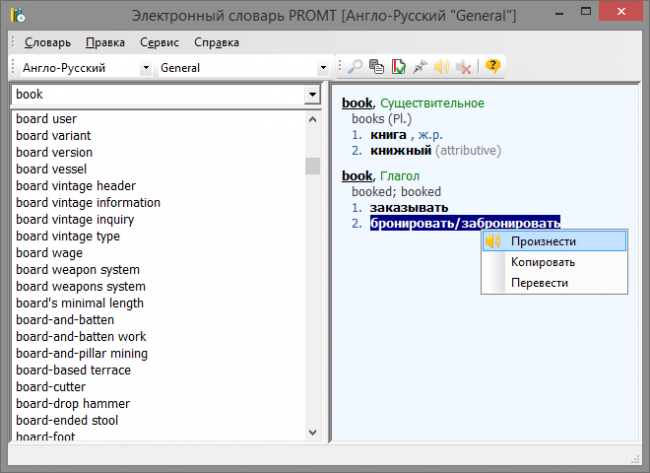Viewport: 650px width, 473px height.
Task: Expand the Англо-Русский language direction dropdown
Action: click(146, 68)
